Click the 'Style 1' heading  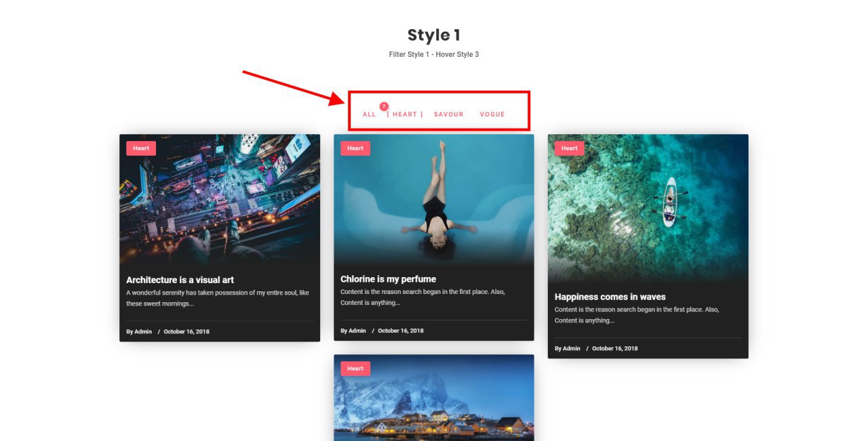click(x=434, y=35)
